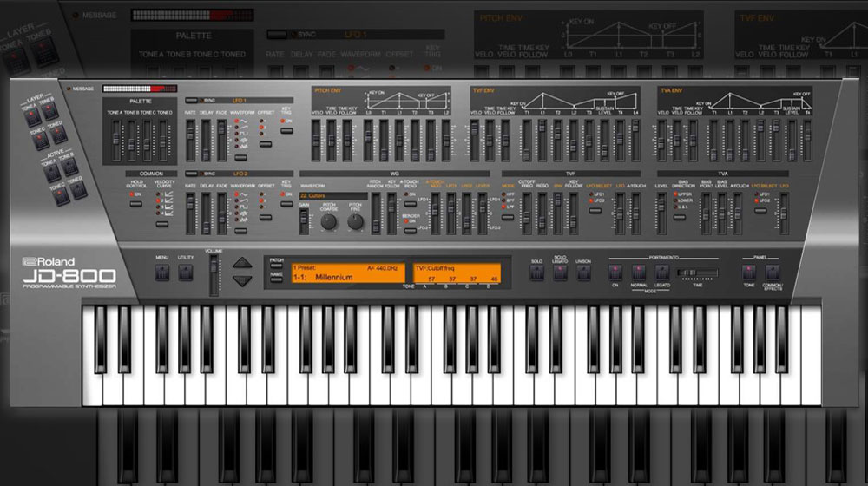Enable the UNISON button
Viewport: 868px width, 486px height.
coord(583,273)
